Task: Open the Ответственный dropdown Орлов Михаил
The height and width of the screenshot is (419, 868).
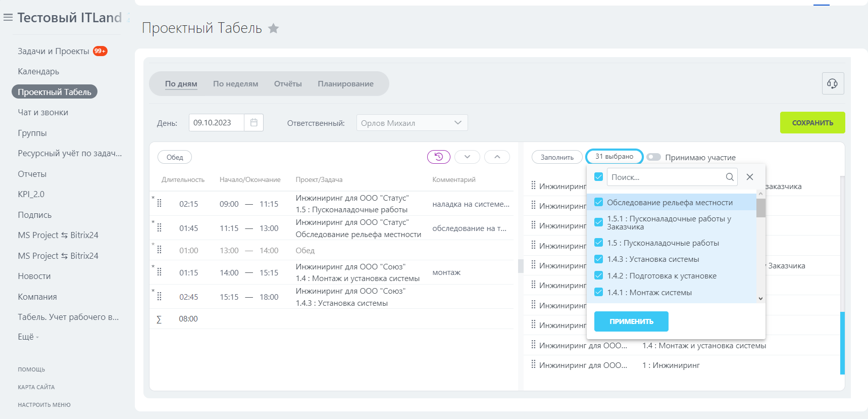Action: 412,123
